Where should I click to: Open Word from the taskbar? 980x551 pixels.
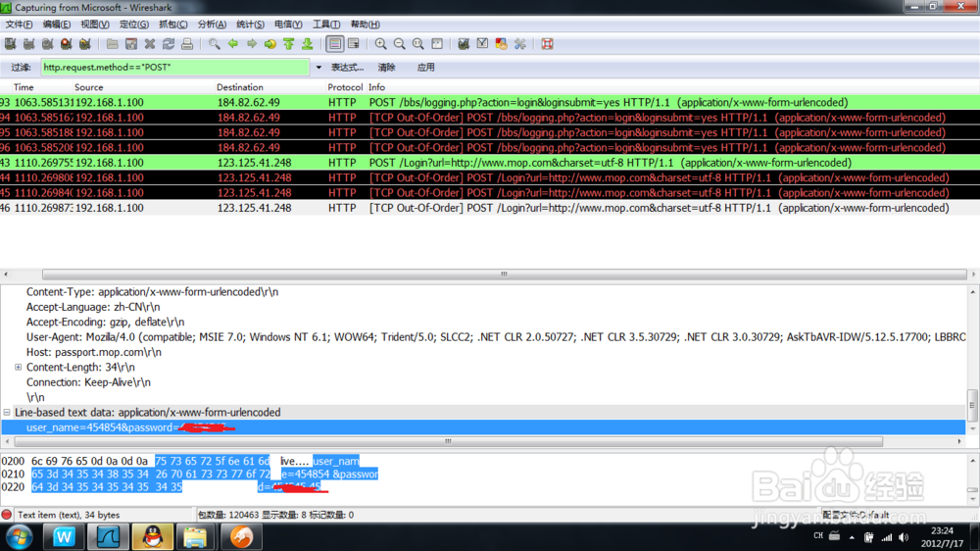(x=63, y=537)
